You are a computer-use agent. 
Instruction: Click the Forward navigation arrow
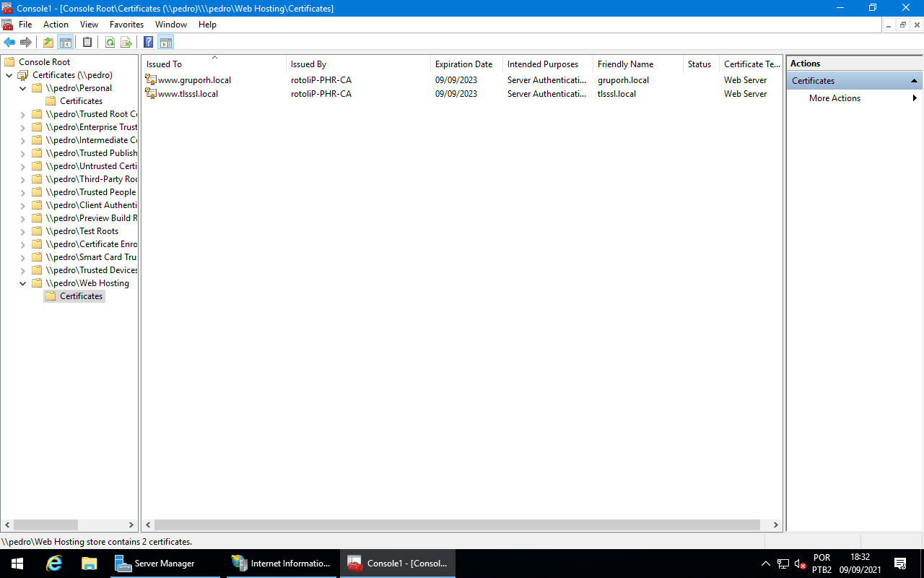coord(26,42)
